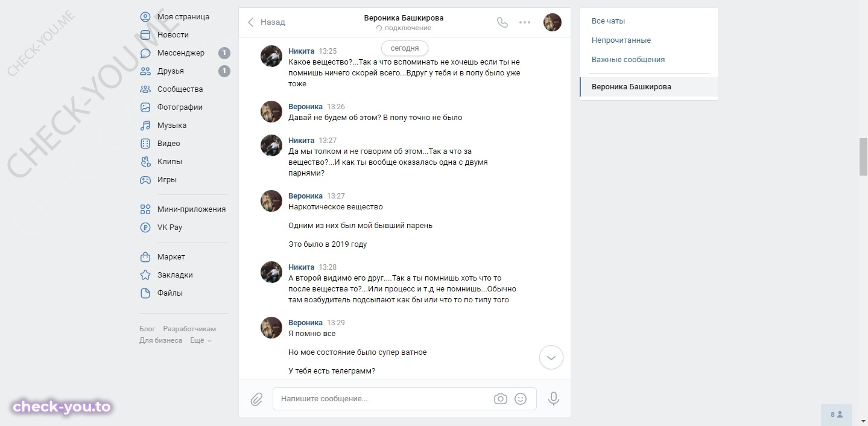This screenshot has width=868, height=426.
Task: Open the three-dots chat actions menu
Action: [525, 22]
